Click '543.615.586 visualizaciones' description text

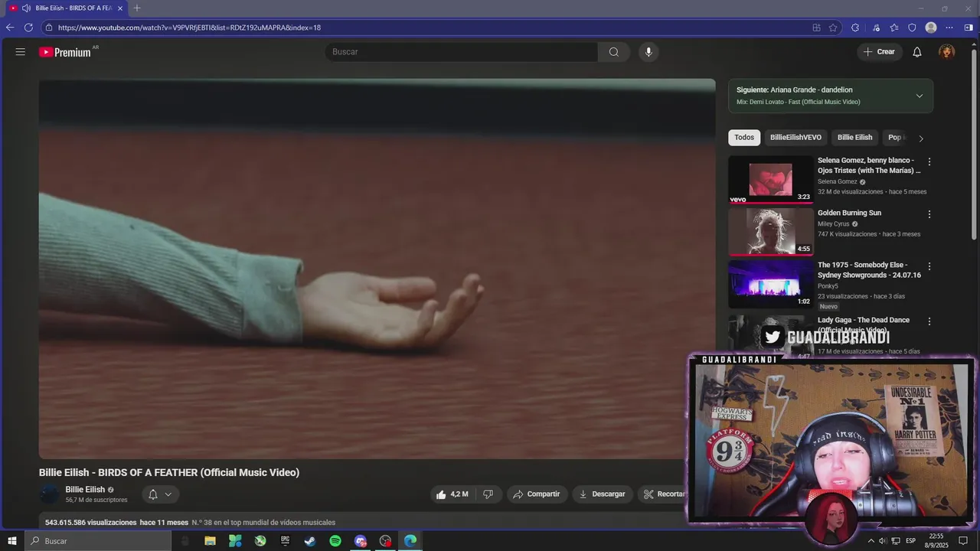coord(90,523)
